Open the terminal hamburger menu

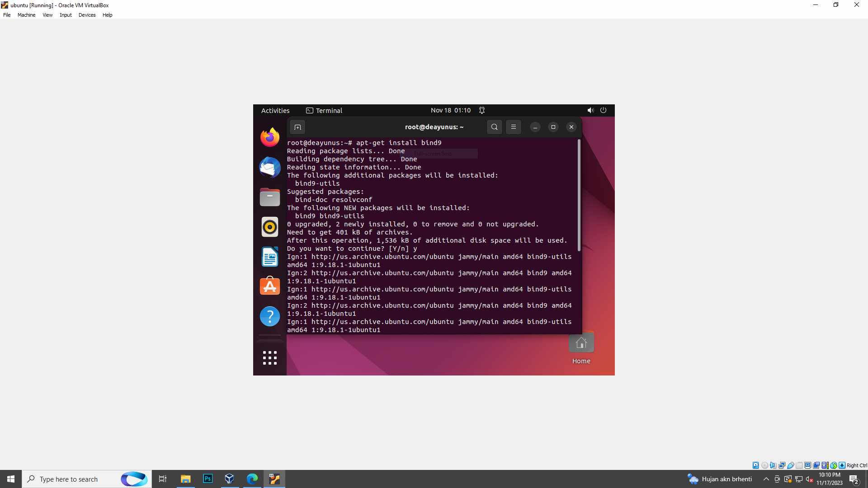tap(514, 127)
